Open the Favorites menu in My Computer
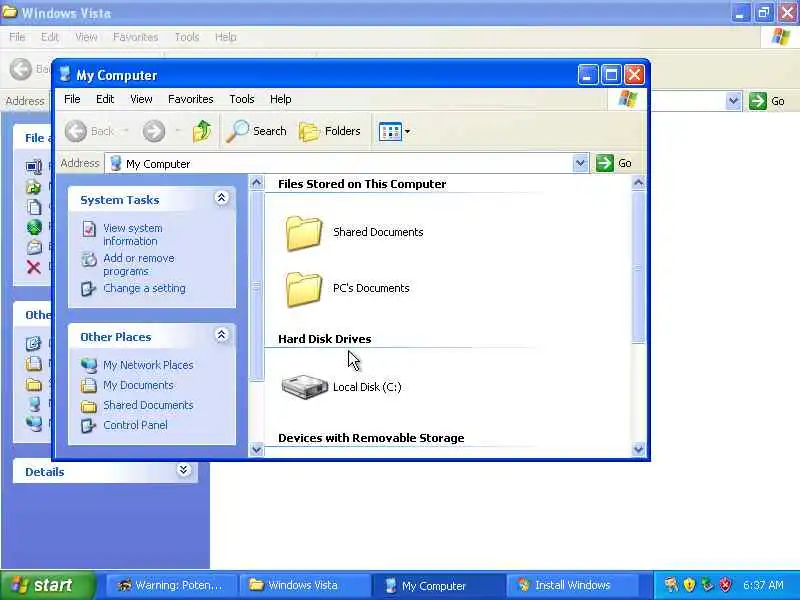 coord(191,99)
